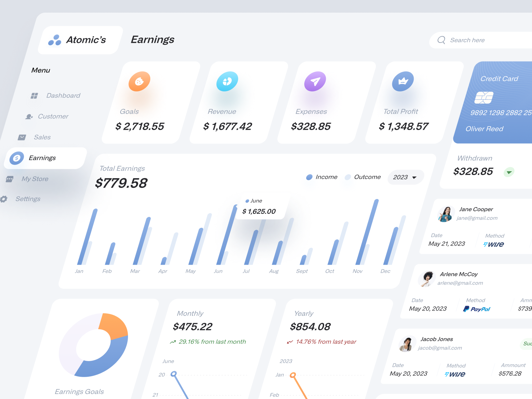The width and height of the screenshot is (532, 399).
Task: Click the My Store shop icon
Action: pos(10,179)
